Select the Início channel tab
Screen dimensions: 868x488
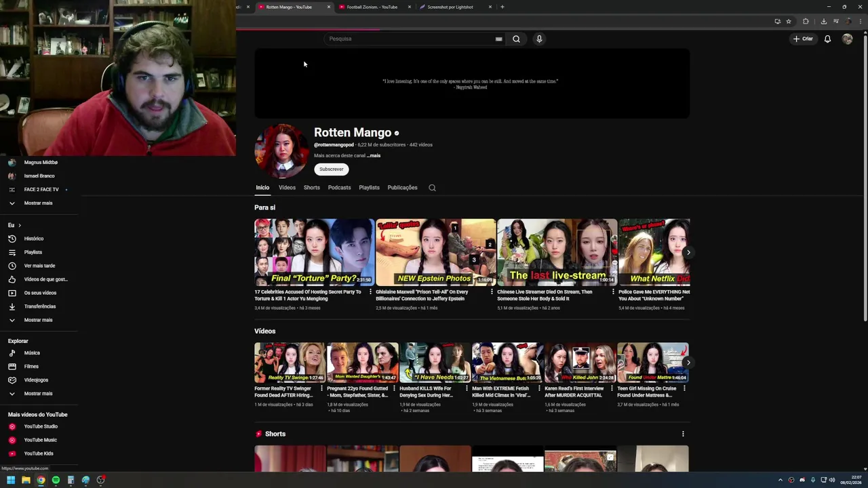pos(262,188)
